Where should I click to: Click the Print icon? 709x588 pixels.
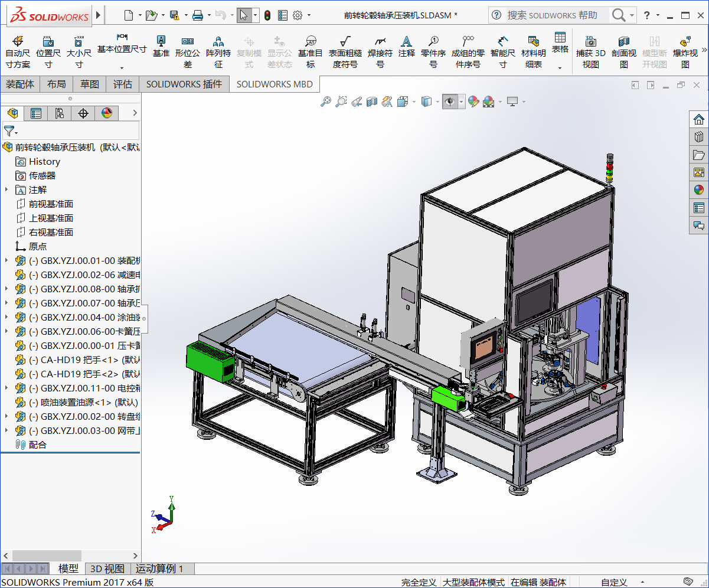tap(198, 15)
